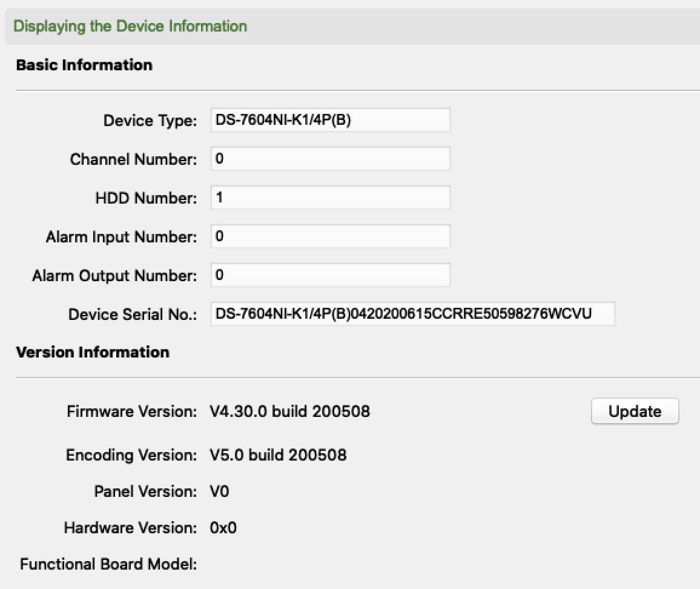Click the Alarm Input Number field
Screen dimensions: 700x589
point(330,236)
